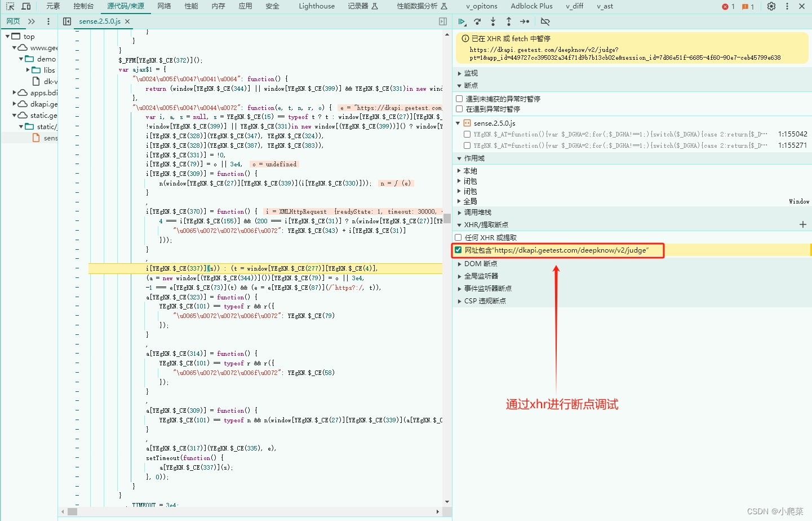
Task: Switch to the 控制台 (Console) tab
Action: tap(83, 6)
